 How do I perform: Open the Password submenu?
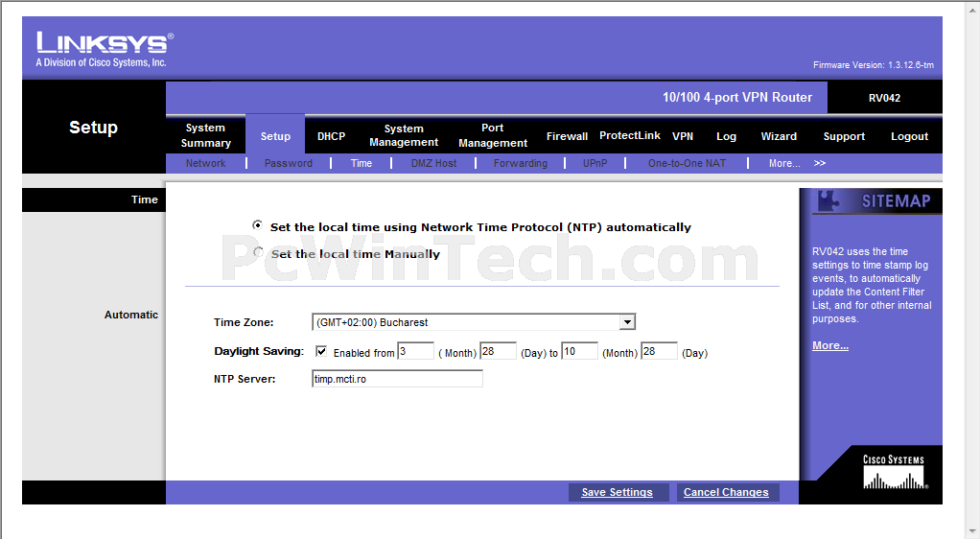pyautogui.click(x=288, y=163)
